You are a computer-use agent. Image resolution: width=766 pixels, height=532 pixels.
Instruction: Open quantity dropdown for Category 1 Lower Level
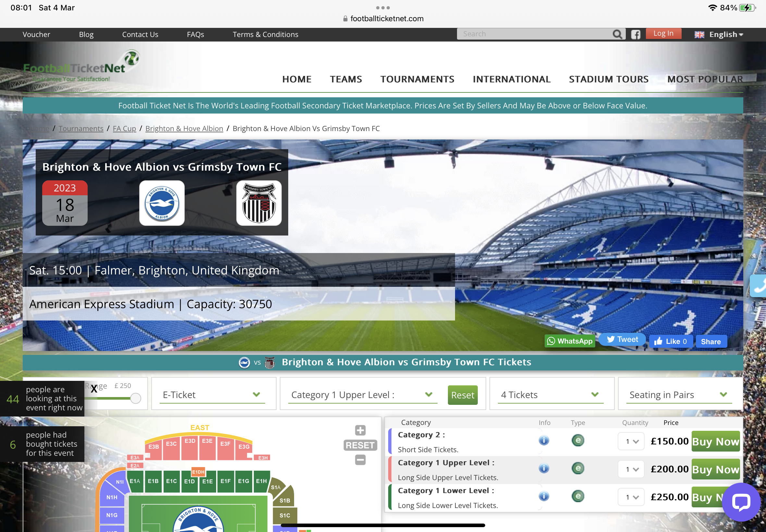point(631,497)
